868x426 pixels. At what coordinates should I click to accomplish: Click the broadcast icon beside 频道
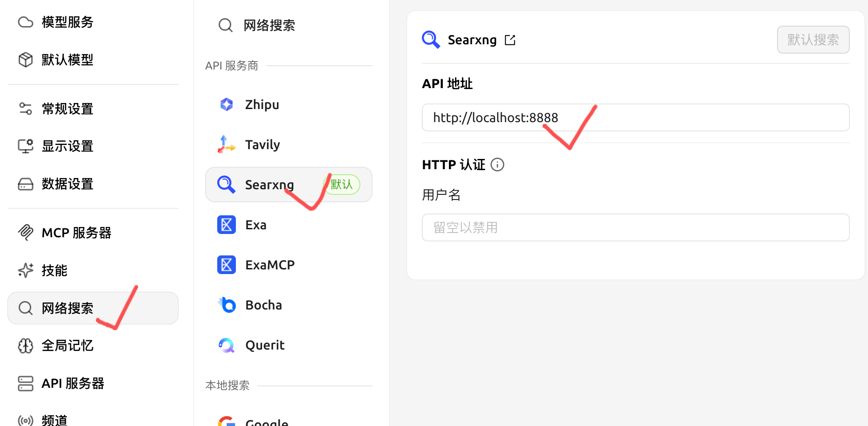click(26, 420)
